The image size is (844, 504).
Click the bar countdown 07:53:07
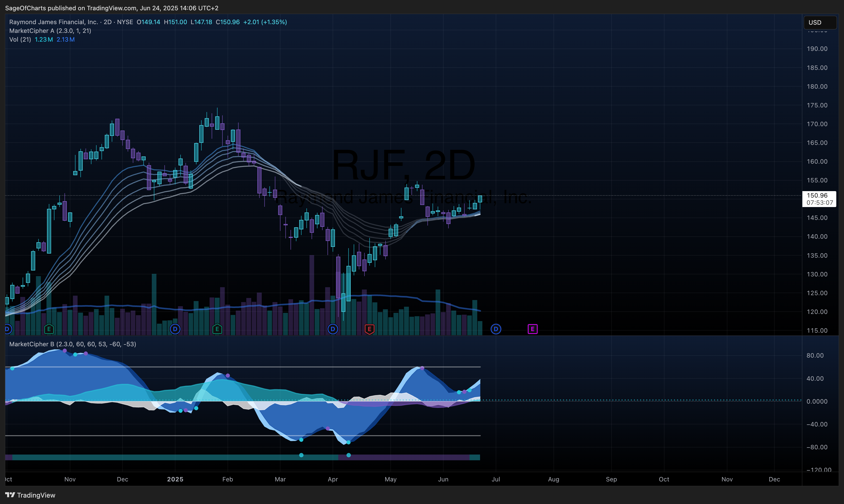click(x=820, y=203)
